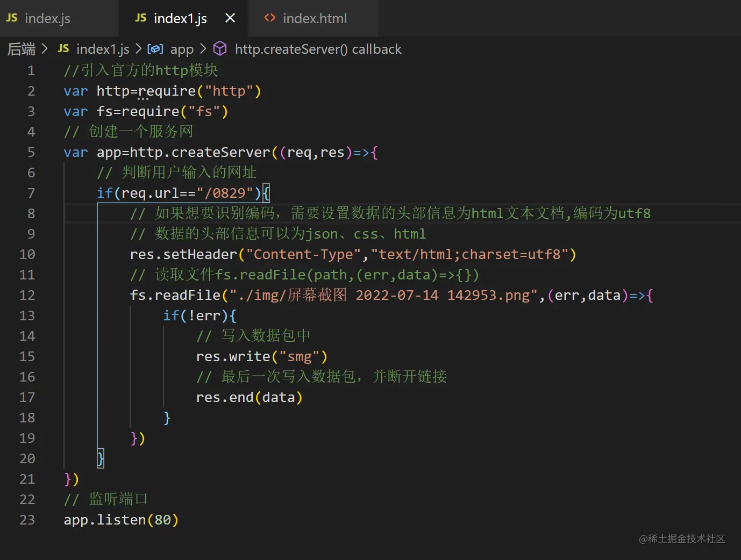The height and width of the screenshot is (560, 741).
Task: Click the comment 引入官方的http模块 on line 1
Action: (141, 70)
